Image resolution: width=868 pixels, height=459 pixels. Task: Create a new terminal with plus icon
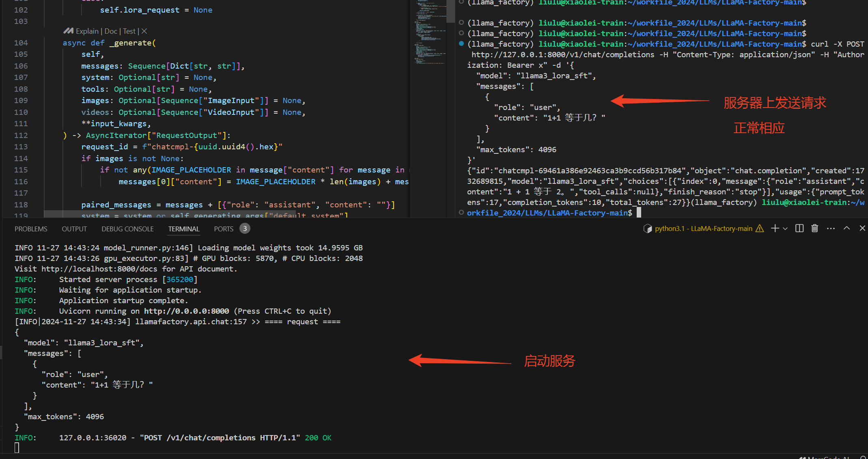pos(775,228)
